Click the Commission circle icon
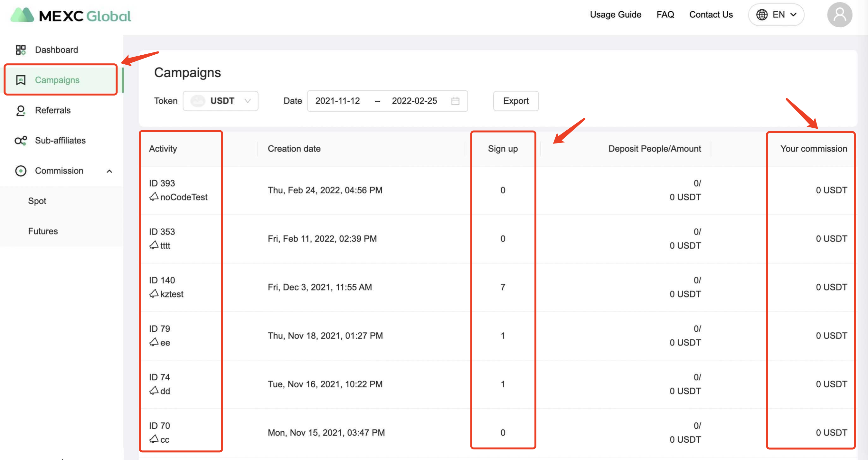 pyautogui.click(x=21, y=171)
